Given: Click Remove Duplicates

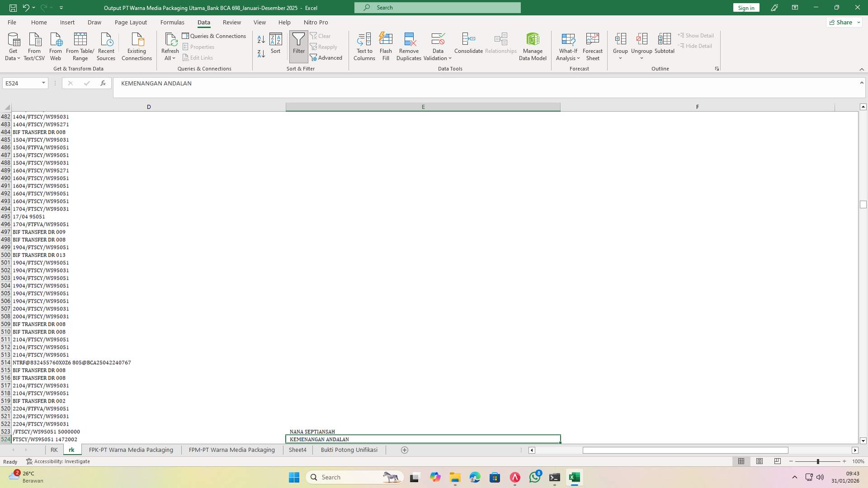Looking at the screenshot, I should tap(409, 45).
